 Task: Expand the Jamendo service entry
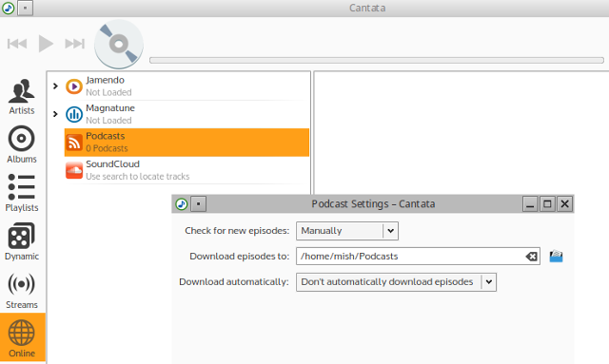point(55,86)
